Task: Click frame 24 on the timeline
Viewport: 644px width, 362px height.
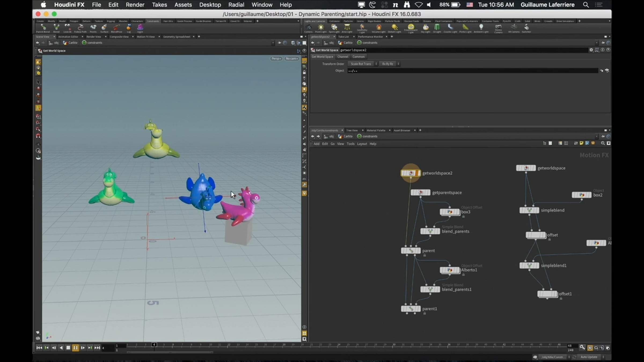Action: 339,345
